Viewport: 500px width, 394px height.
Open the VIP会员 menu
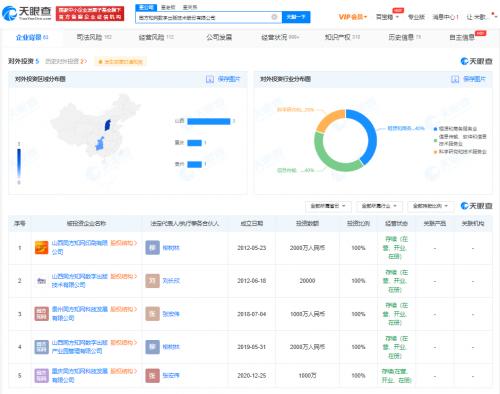(353, 17)
